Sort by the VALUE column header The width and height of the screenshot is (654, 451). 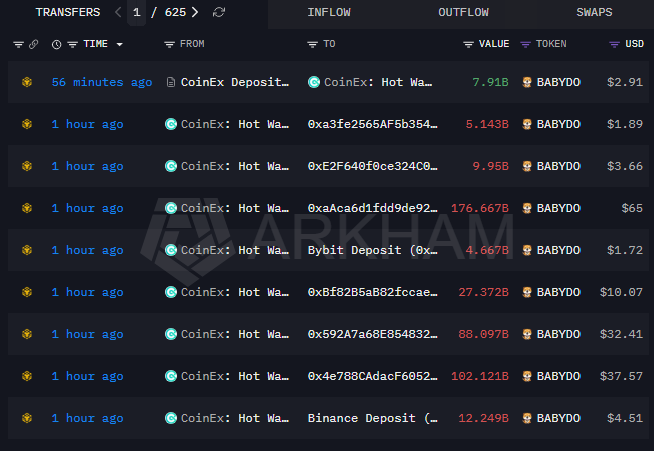tap(494, 44)
